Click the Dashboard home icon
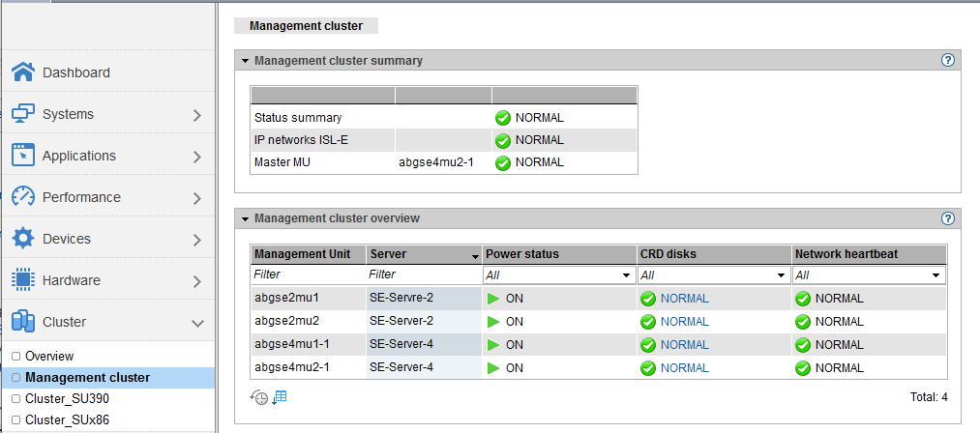Screen dimensions: 980x433 (23, 72)
